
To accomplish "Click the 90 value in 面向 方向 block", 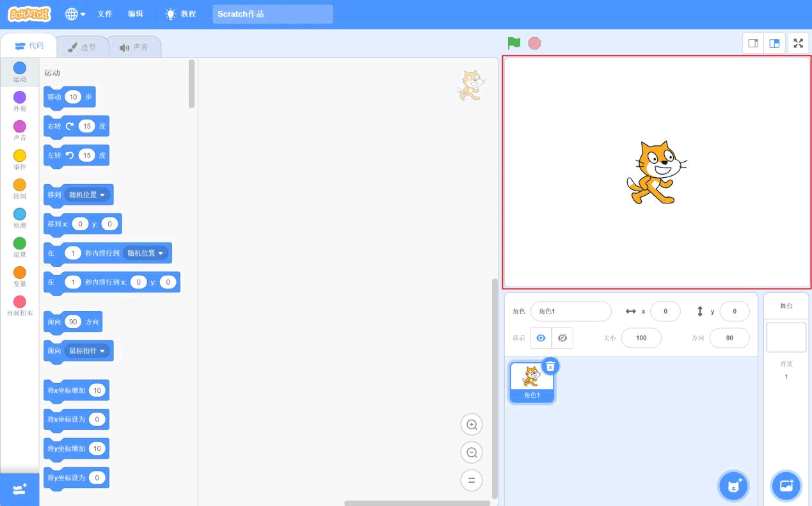I will pos(73,322).
